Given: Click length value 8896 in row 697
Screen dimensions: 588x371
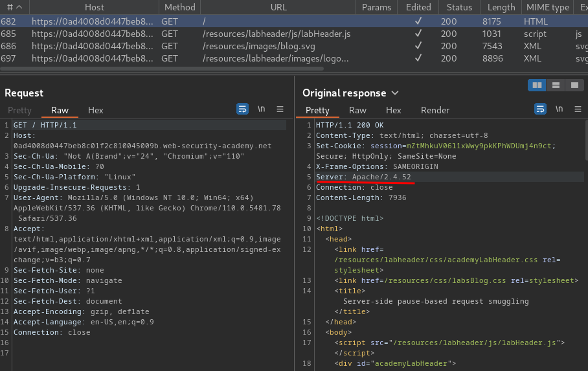Looking at the screenshot, I should coord(492,58).
